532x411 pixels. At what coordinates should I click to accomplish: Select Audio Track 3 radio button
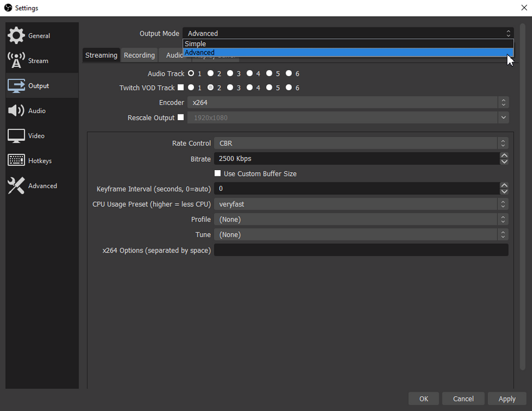tap(230, 73)
